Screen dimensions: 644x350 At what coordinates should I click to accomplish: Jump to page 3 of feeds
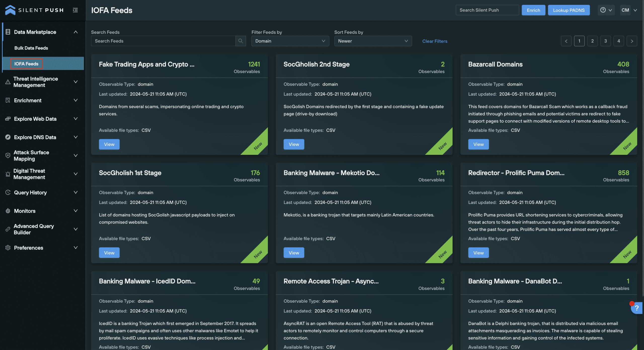tap(606, 41)
